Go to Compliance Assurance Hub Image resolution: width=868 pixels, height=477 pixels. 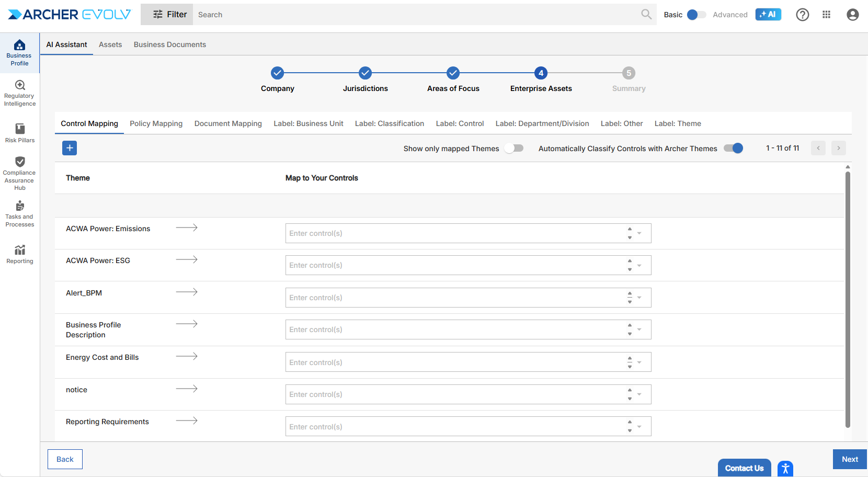[x=20, y=173]
